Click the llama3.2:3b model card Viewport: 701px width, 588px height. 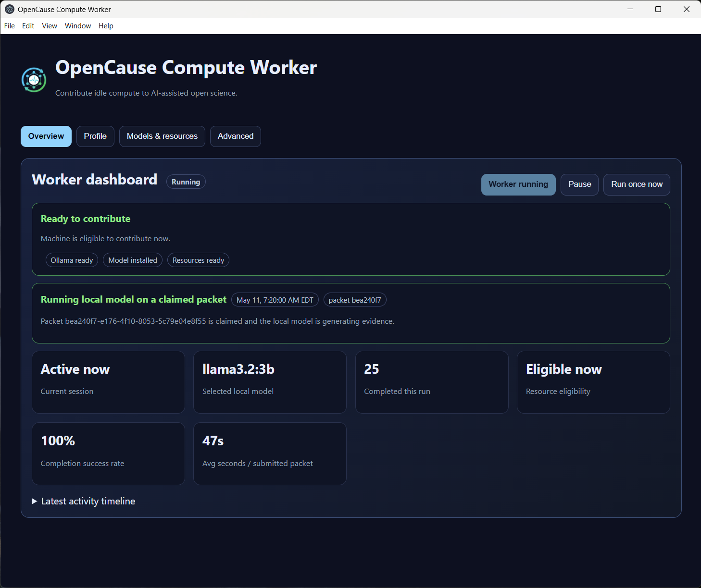pos(270,382)
